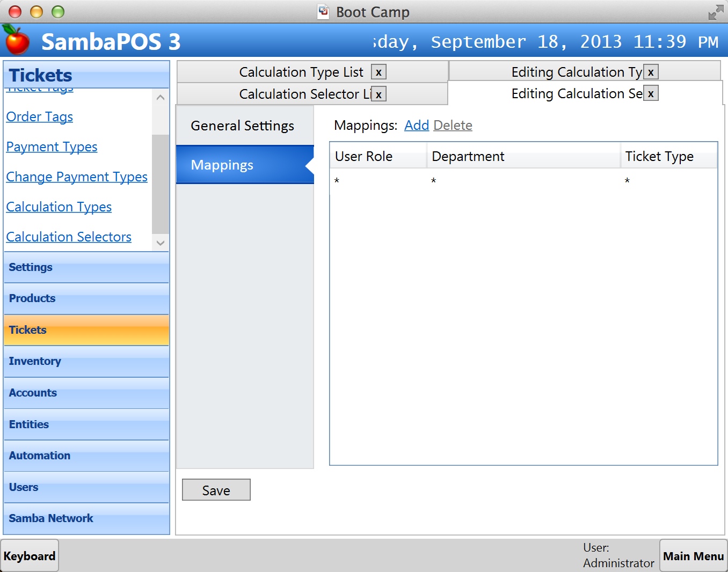Switch to the Calculation Type List tab

coord(301,72)
